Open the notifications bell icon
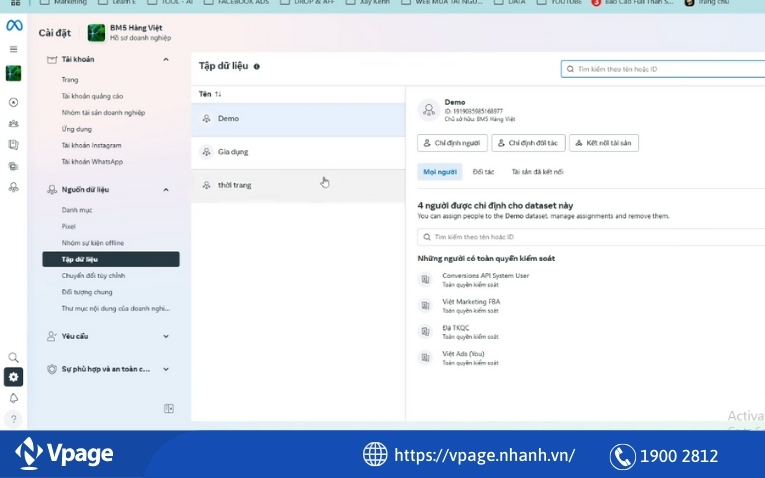Screen dimensions: 765x478 point(14,398)
